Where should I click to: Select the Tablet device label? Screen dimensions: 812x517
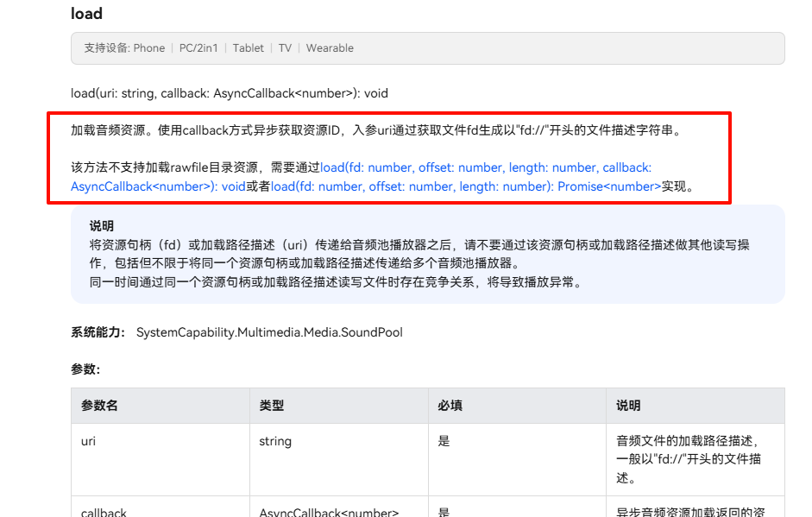249,48
